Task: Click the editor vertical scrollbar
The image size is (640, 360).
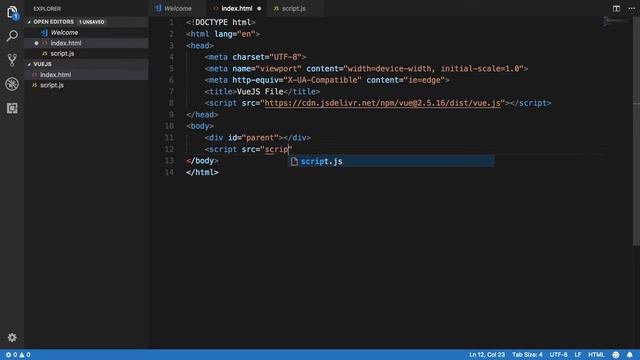Action: [x=636, y=131]
